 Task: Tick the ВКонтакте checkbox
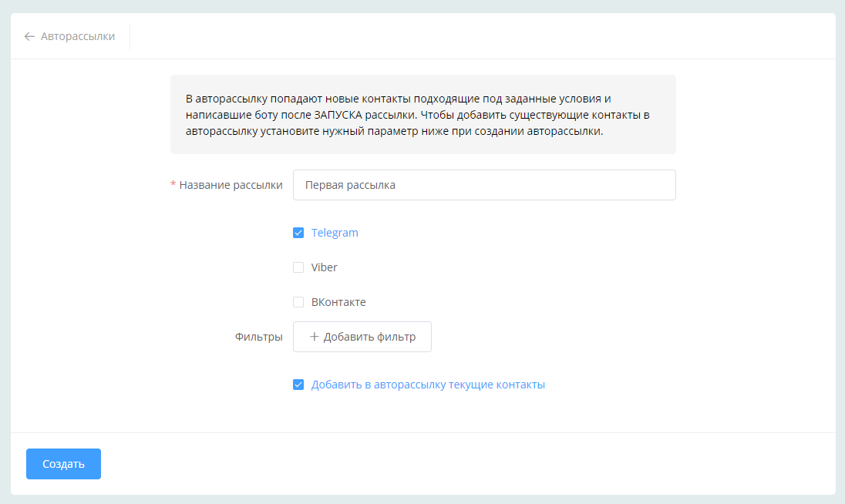(298, 302)
